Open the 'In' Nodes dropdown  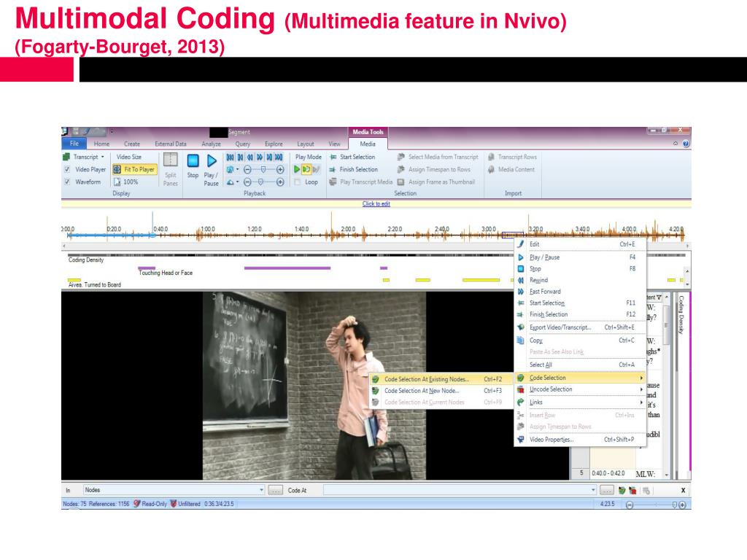tap(262, 490)
